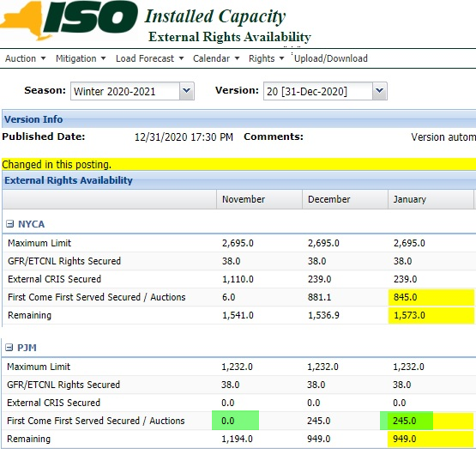The height and width of the screenshot is (449, 476).
Task: Click PJM November Maximum Limit 1,232.0
Action: (237, 367)
